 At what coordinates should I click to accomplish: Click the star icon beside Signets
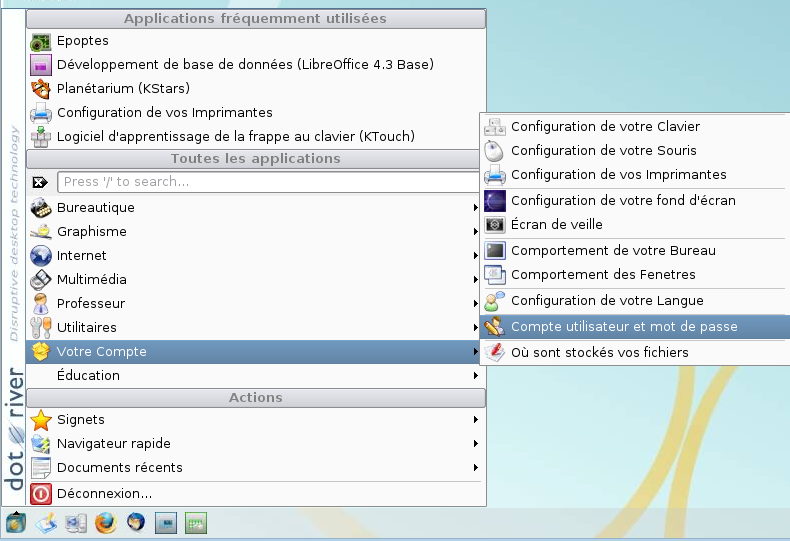(41, 420)
